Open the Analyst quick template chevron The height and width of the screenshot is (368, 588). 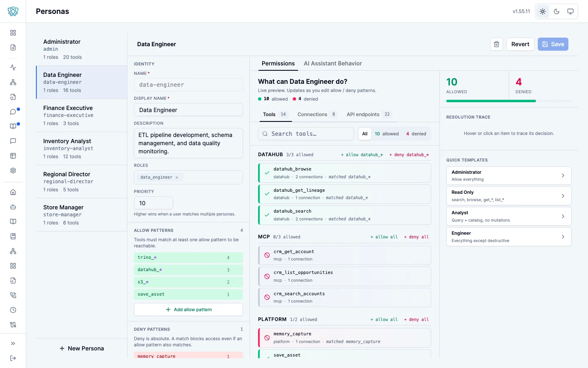pos(563,216)
